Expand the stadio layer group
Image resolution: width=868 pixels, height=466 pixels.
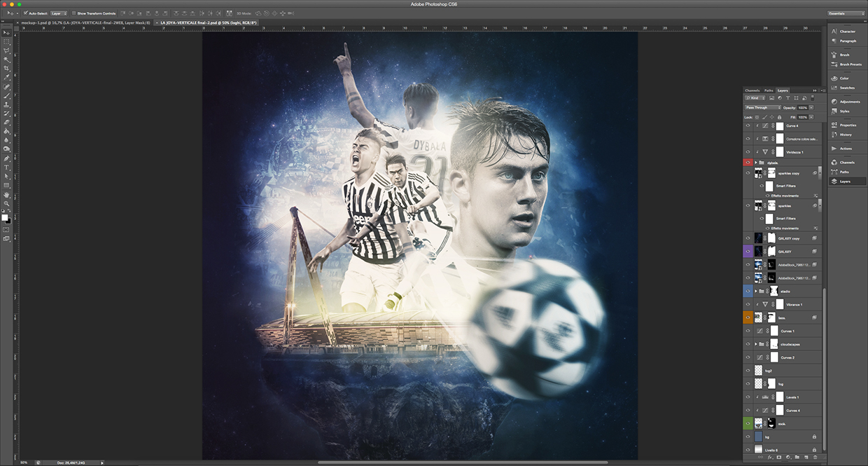tap(755, 291)
